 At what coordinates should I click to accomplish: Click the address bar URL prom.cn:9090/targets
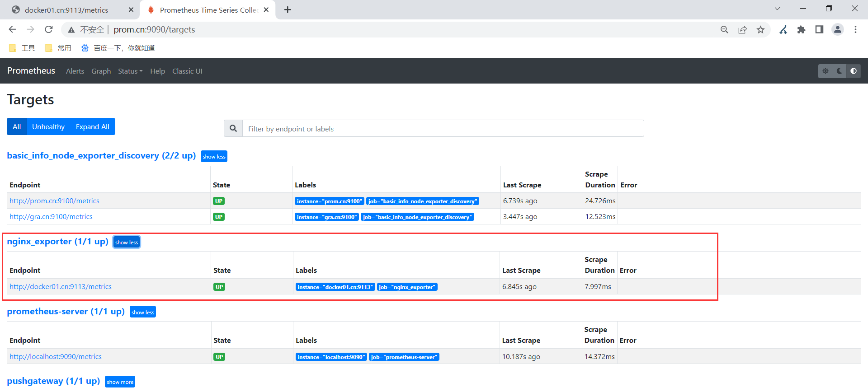point(154,30)
